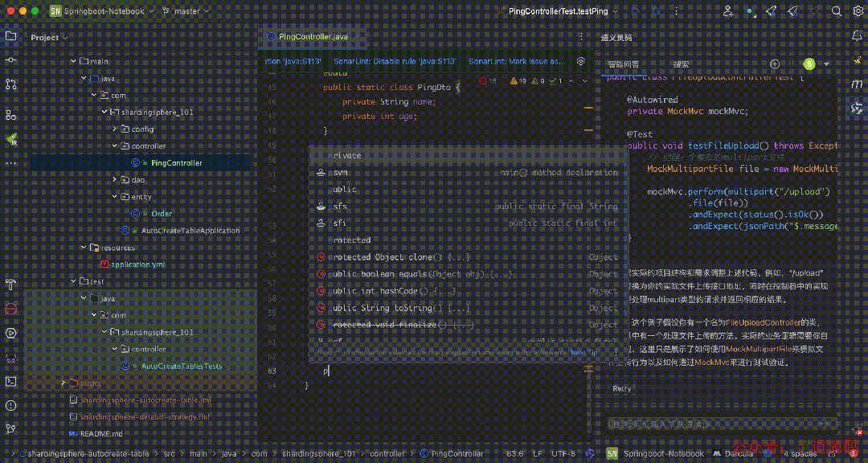Select equals(Object obj) from the completion popup
This screenshot has width=868, height=463.
[x=402, y=274]
